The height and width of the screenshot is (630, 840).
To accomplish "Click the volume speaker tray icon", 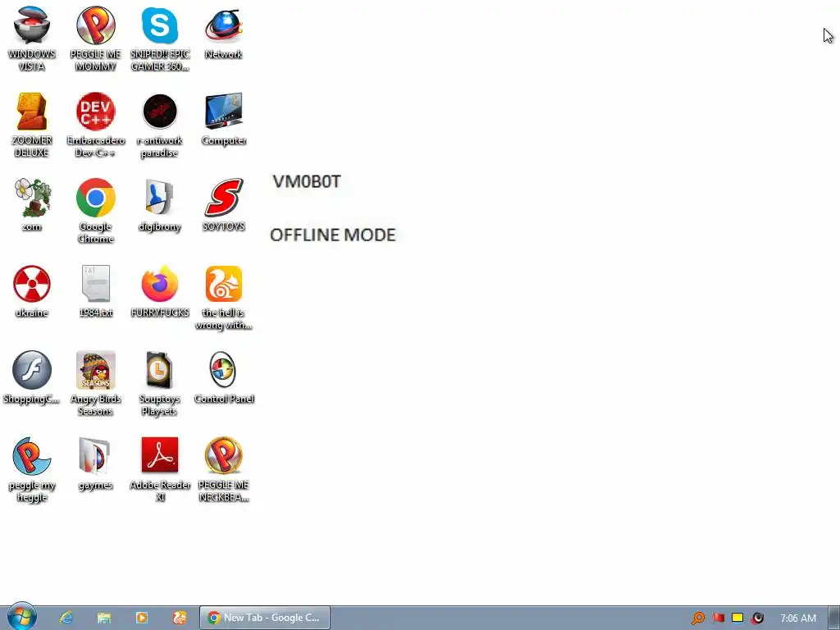I will (x=757, y=619).
